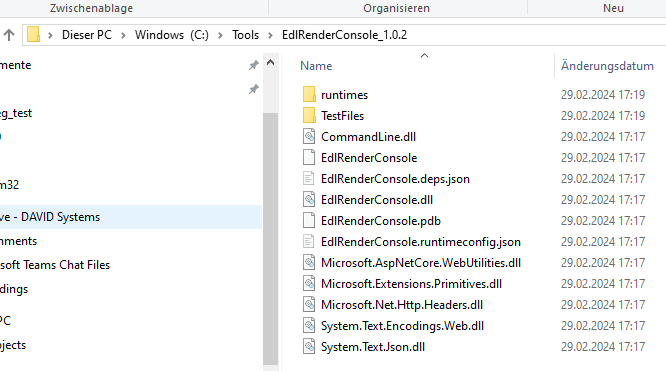Select the CommandLine.dll file name
Image resolution: width=666 pixels, height=371 pixels.
(x=368, y=137)
